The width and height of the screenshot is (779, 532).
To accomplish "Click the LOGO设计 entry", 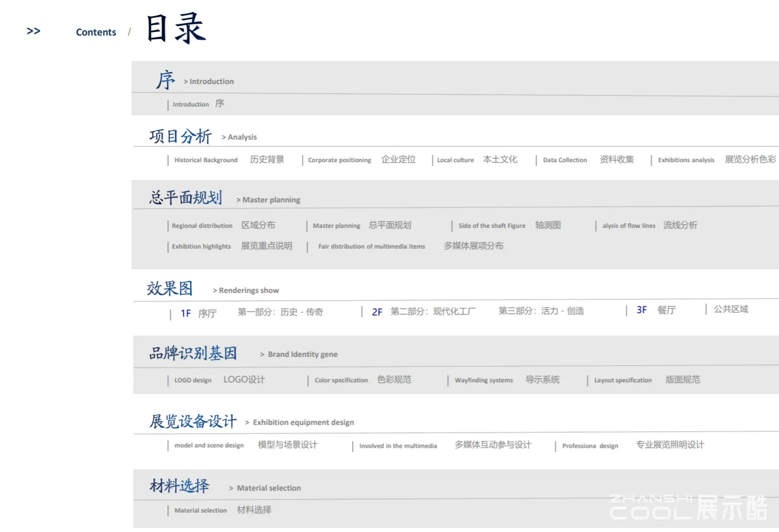I will point(244,379).
